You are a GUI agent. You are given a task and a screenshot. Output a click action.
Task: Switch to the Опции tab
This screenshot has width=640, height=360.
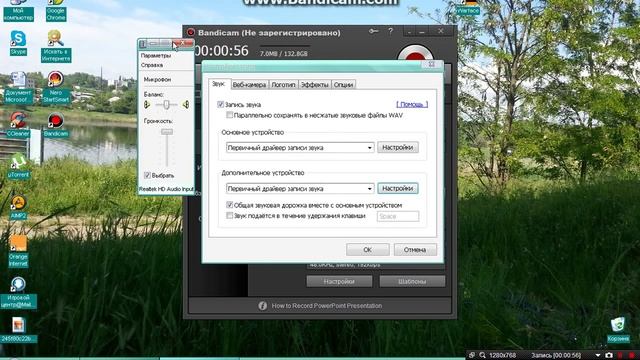pyautogui.click(x=343, y=84)
